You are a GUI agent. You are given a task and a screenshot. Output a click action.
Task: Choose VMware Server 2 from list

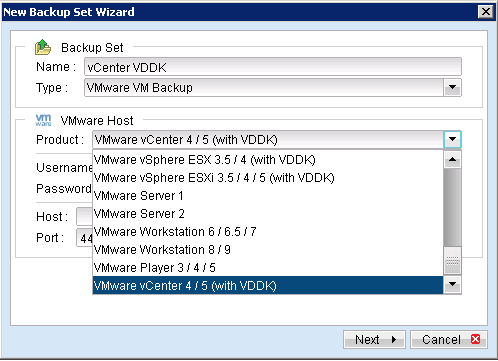click(x=268, y=214)
